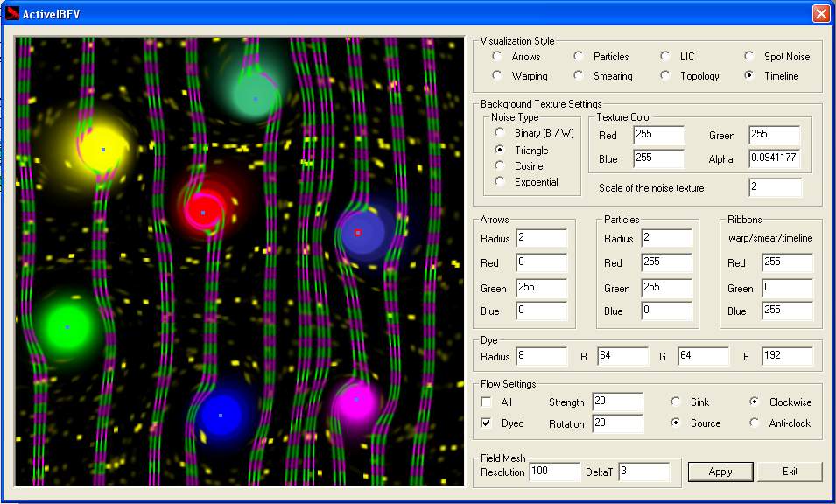
Task: Click the Exit button
Action: pyautogui.click(x=790, y=472)
